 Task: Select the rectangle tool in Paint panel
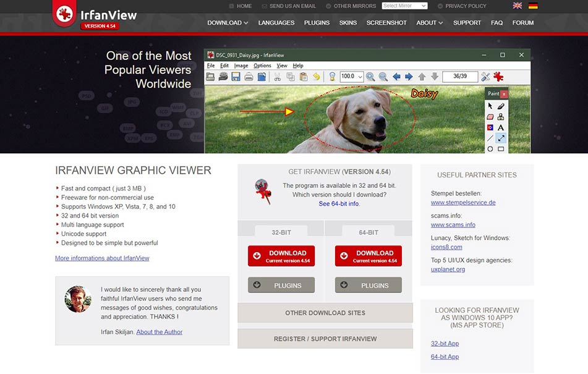click(x=501, y=149)
